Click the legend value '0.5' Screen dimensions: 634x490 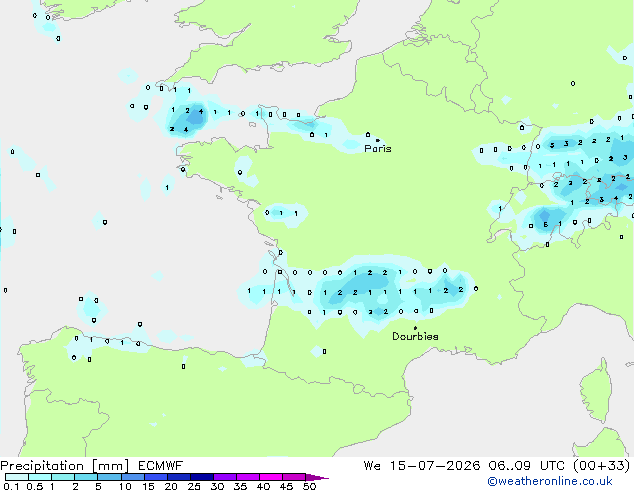click(x=35, y=486)
